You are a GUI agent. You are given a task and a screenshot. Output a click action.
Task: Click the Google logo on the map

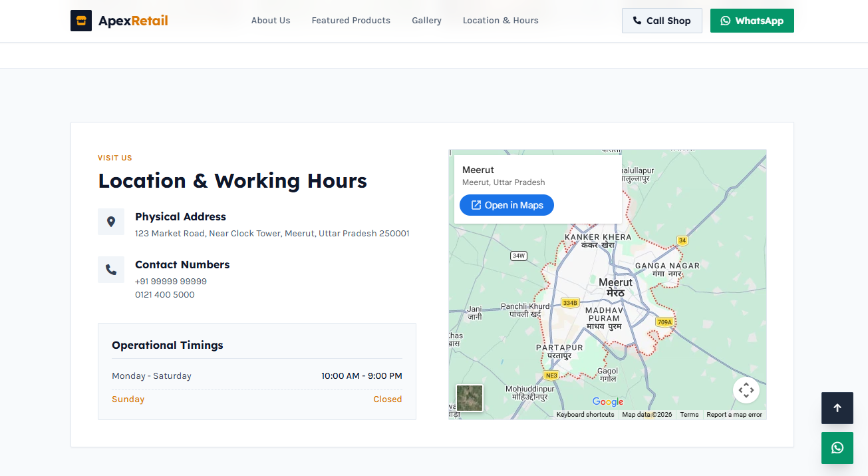tap(608, 401)
